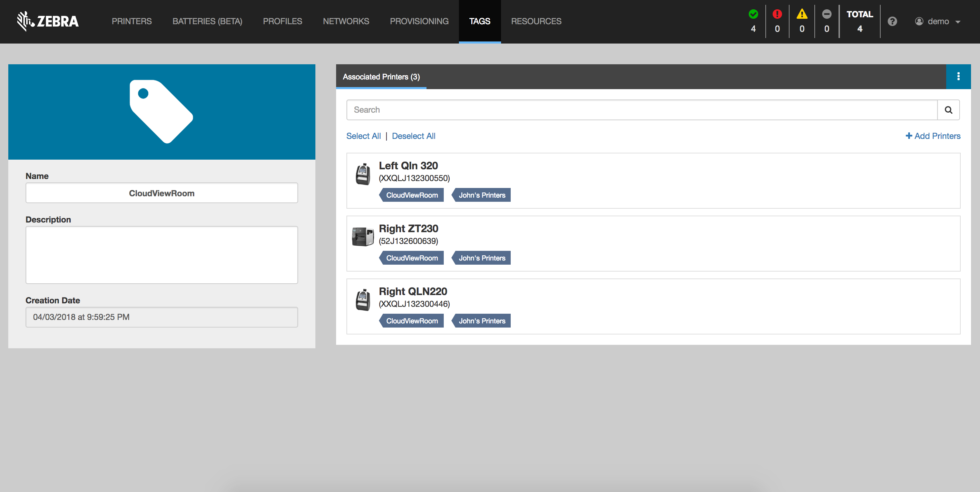Click the gray offline status icon
Screen dimensions: 980x492
(826, 15)
